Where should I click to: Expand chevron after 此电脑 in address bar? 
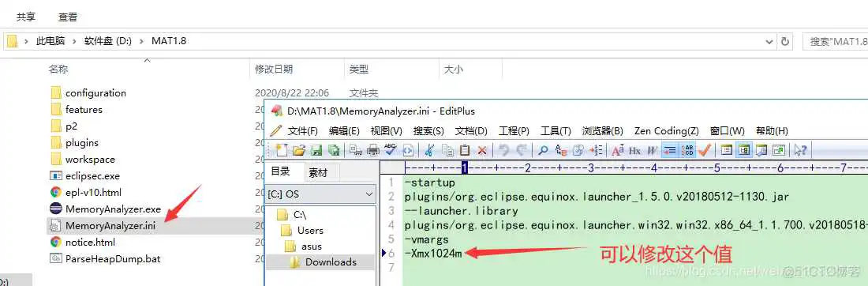[74, 41]
